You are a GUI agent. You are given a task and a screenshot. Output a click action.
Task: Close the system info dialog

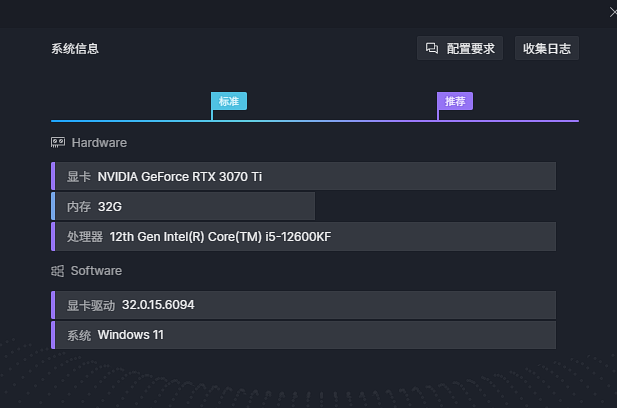click(613, 13)
